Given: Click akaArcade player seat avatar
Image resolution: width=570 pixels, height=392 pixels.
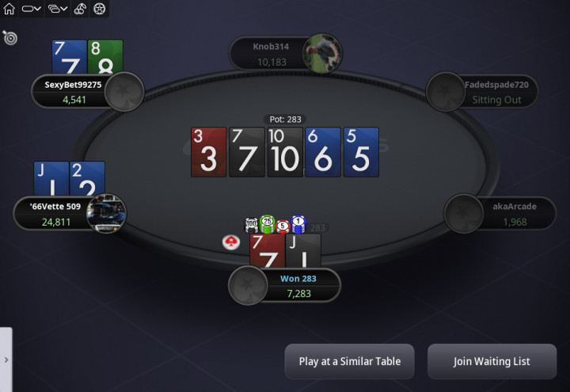Looking at the screenshot, I should tap(463, 214).
